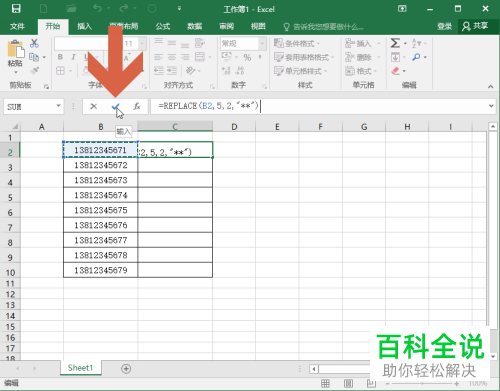The width and height of the screenshot is (500, 391).
Task: Apply left text alignment
Action: 158,57
